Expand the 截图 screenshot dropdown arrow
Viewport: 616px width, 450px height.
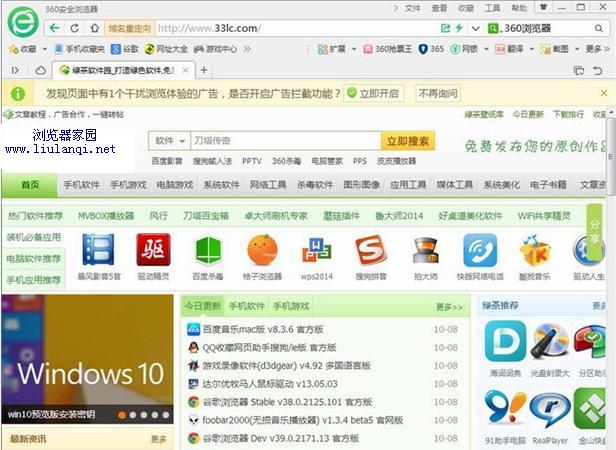coord(577,49)
